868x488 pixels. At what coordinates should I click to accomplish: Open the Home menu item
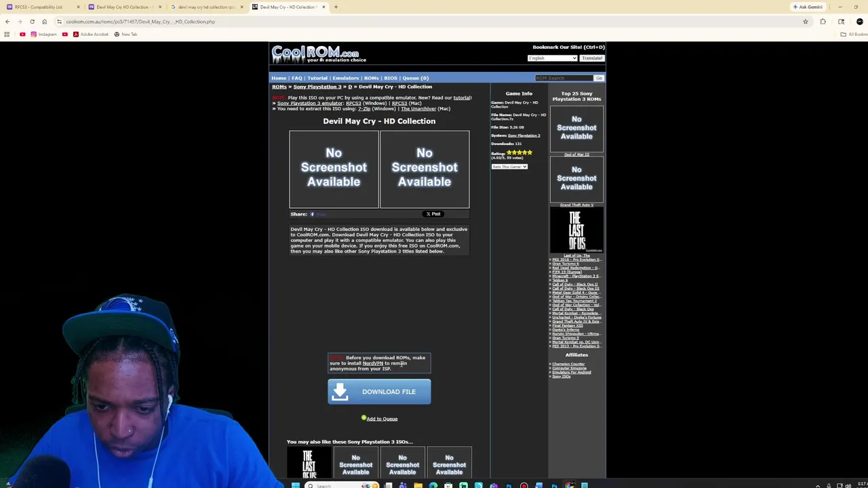click(279, 78)
